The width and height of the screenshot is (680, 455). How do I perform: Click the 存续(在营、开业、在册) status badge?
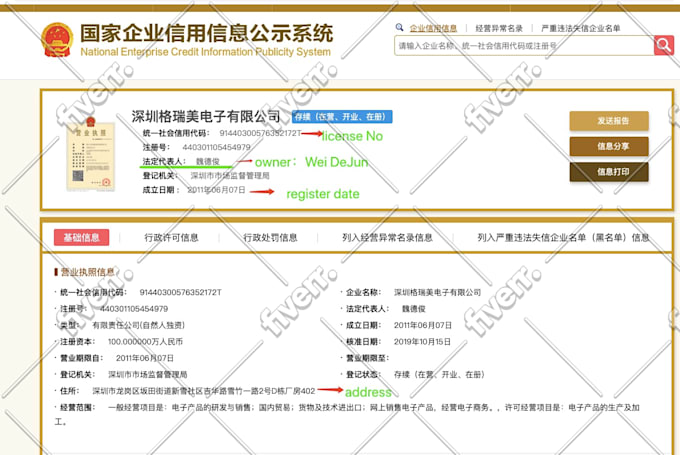342,117
